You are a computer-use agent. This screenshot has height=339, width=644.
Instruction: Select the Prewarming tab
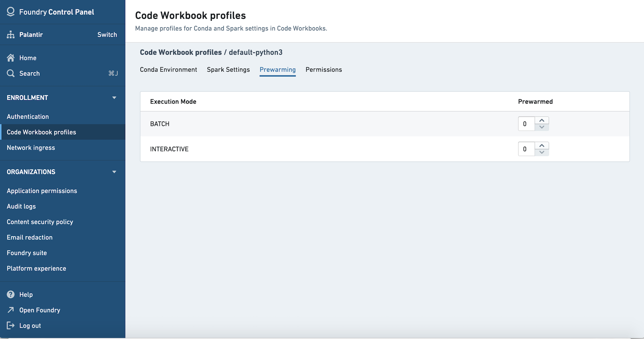pos(278,70)
